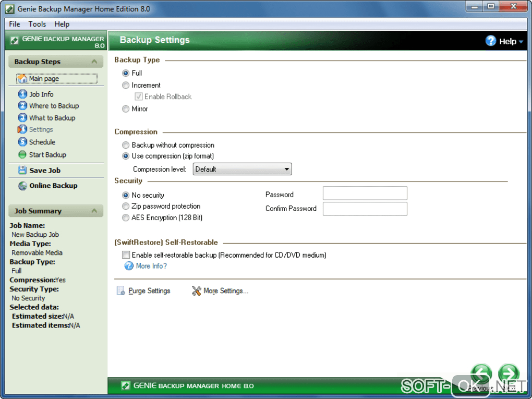Go to Main page

pos(44,79)
